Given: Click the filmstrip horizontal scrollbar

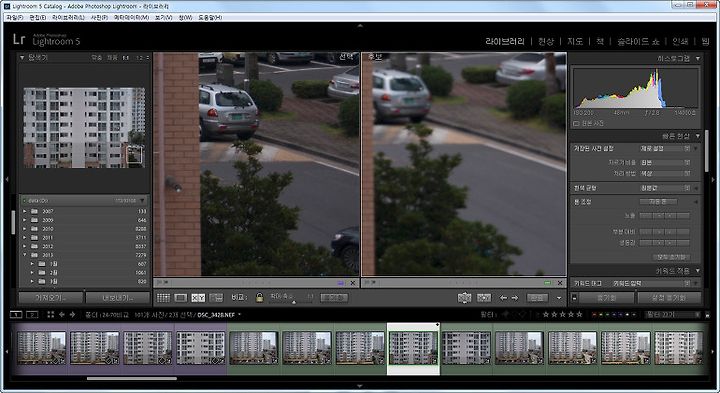Looking at the screenshot, I should click(x=132, y=379).
